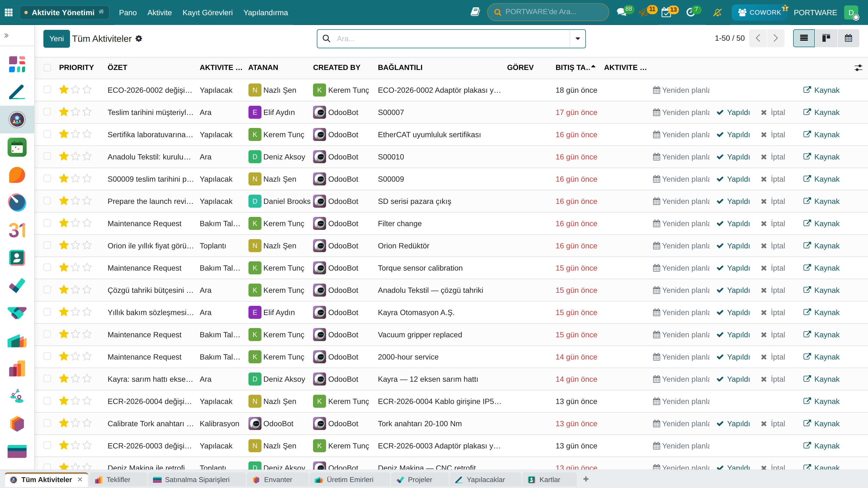Expand the left sidebar with the double chevron
The width and height of the screenshot is (868, 488).
tap(7, 35)
